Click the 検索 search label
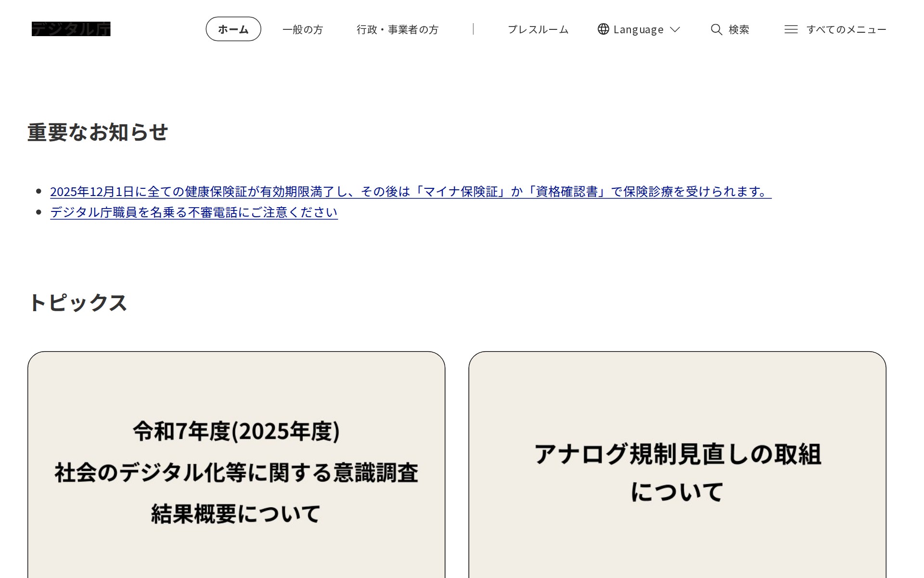Screen dimensions: 924x578 point(739,29)
